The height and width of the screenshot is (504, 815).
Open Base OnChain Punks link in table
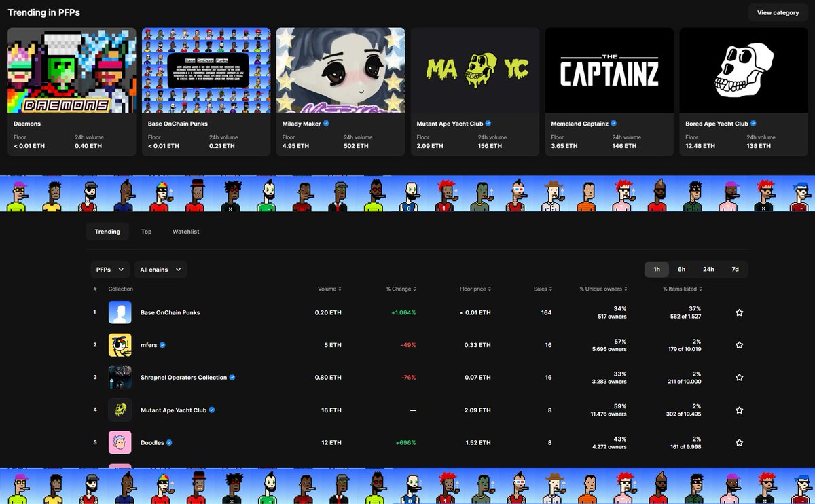point(170,312)
